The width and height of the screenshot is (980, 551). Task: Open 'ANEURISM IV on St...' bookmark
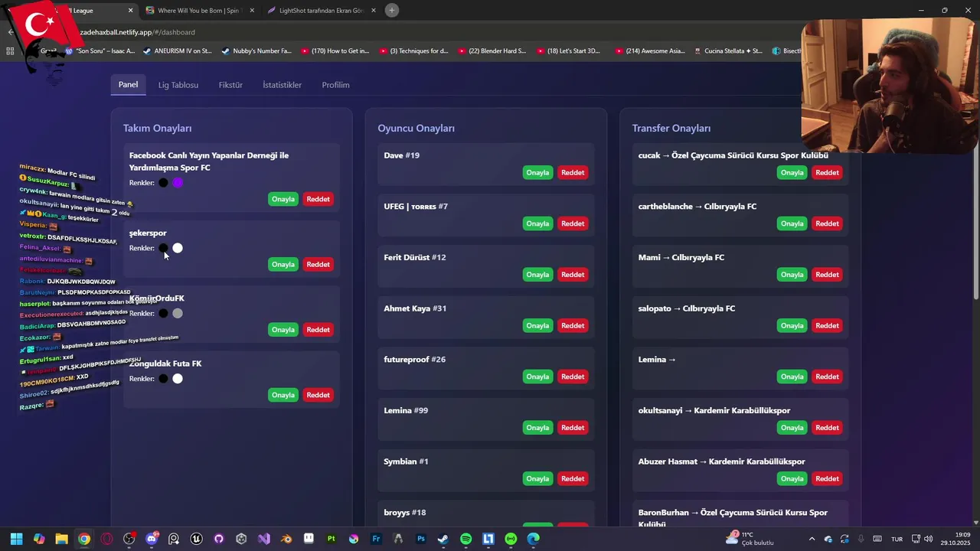pos(177,51)
